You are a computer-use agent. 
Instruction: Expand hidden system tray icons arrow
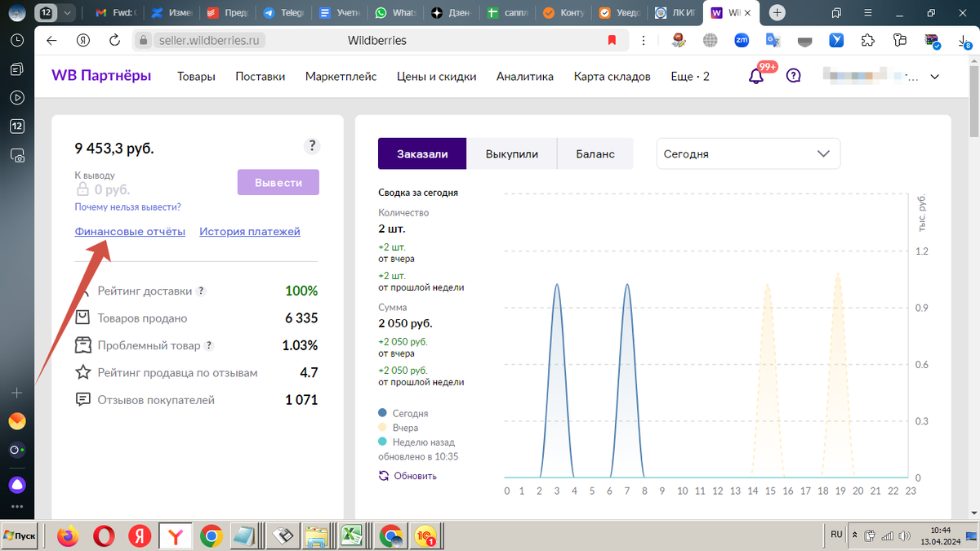[854, 535]
